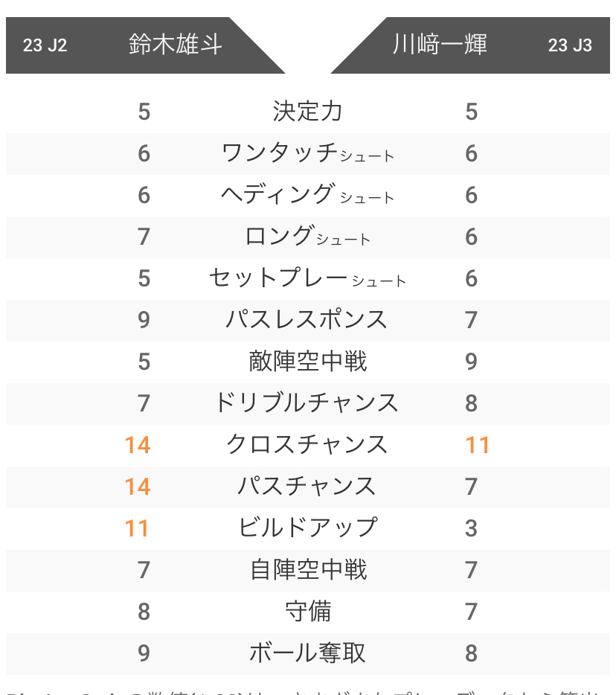Select player name 鈴木雄斗 header

pos(176,45)
